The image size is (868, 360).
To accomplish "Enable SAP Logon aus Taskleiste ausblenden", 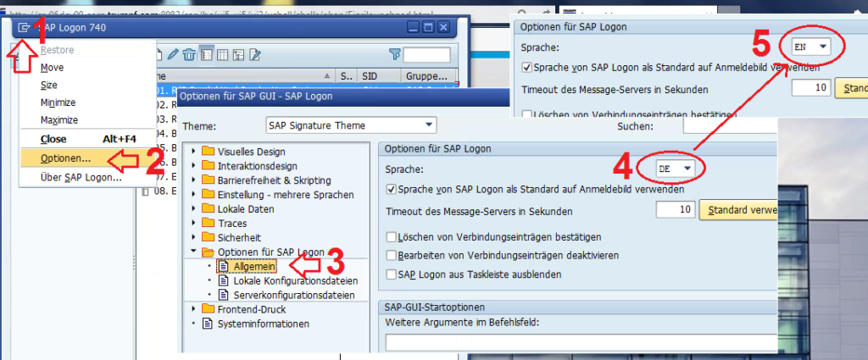I will (392, 274).
